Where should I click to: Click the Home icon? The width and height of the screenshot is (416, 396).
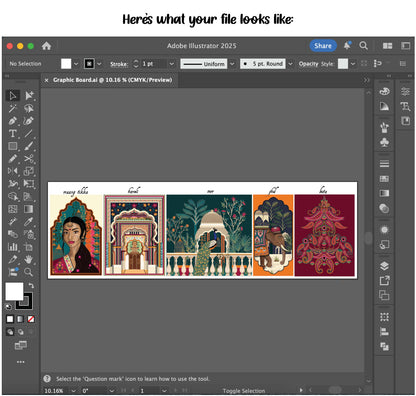[x=46, y=46]
